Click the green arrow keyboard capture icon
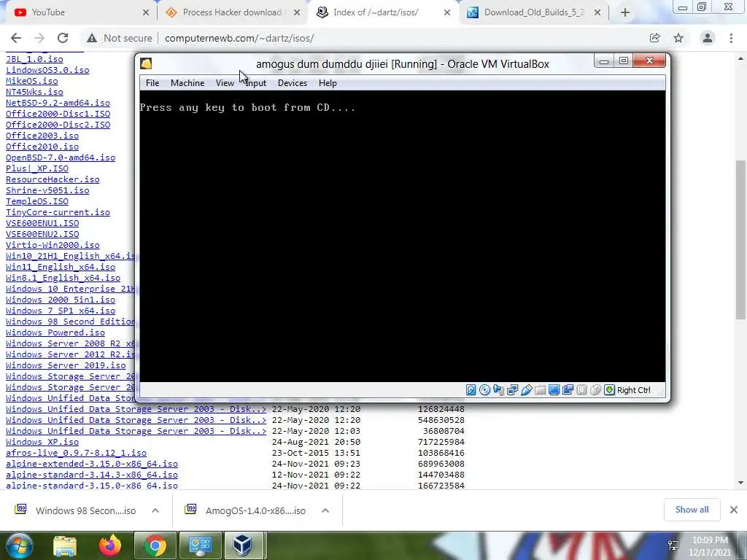 [609, 390]
